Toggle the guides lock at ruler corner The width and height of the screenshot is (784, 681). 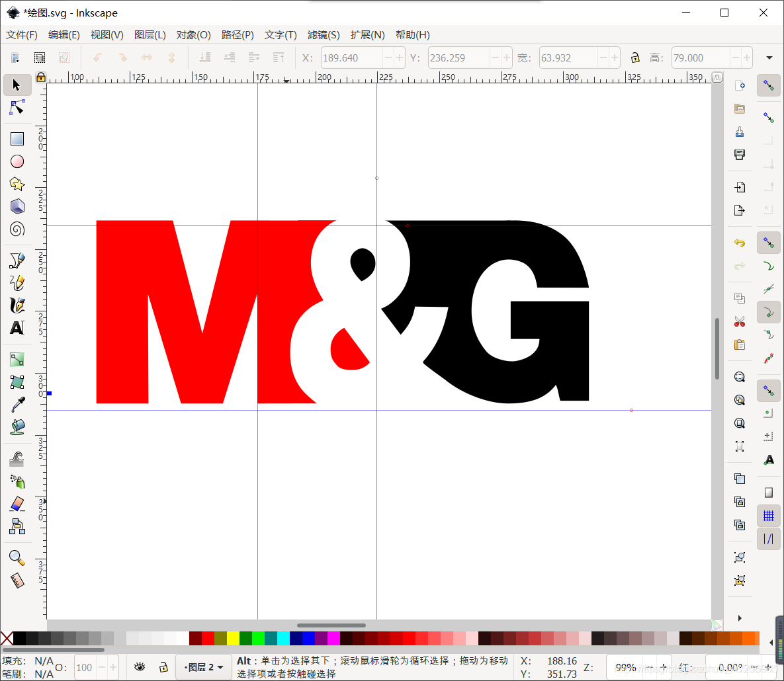[41, 77]
